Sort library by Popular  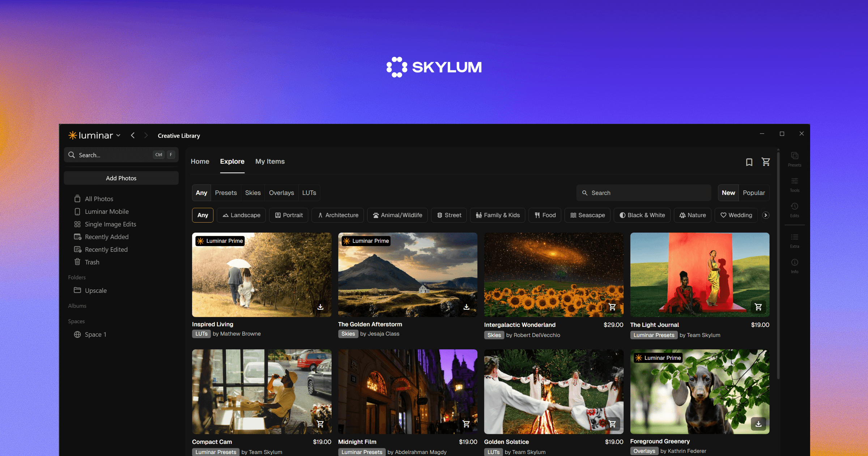[x=754, y=193]
